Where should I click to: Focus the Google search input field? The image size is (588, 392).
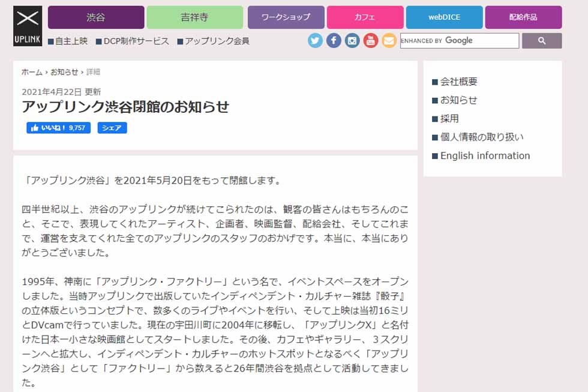pyautogui.click(x=460, y=40)
